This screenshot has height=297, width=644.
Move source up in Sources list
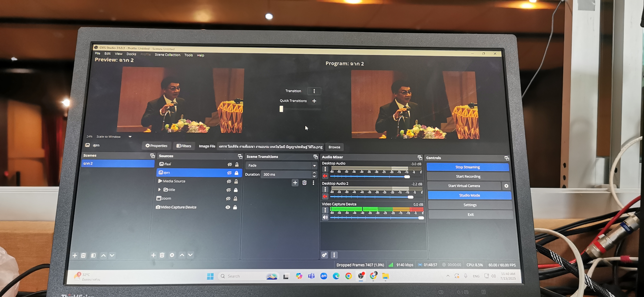[182, 255]
